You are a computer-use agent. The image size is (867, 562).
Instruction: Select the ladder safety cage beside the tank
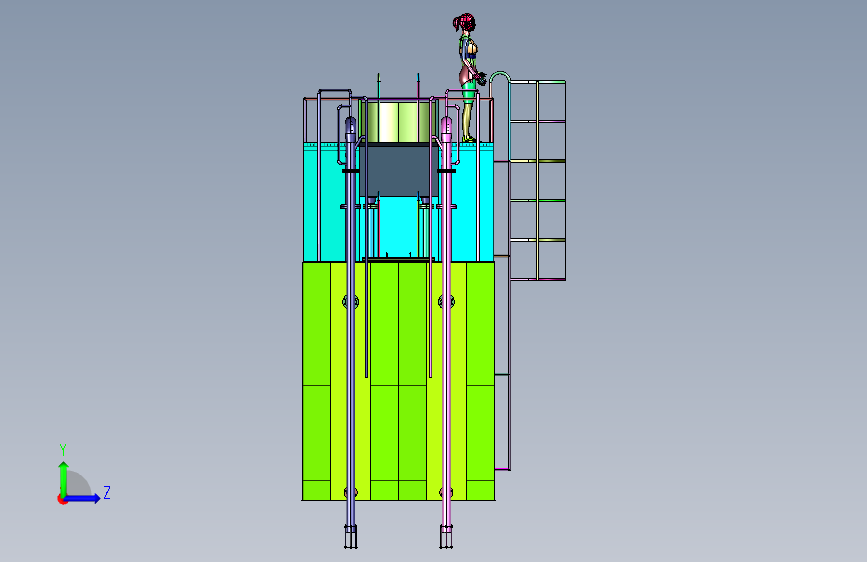(x=537, y=180)
